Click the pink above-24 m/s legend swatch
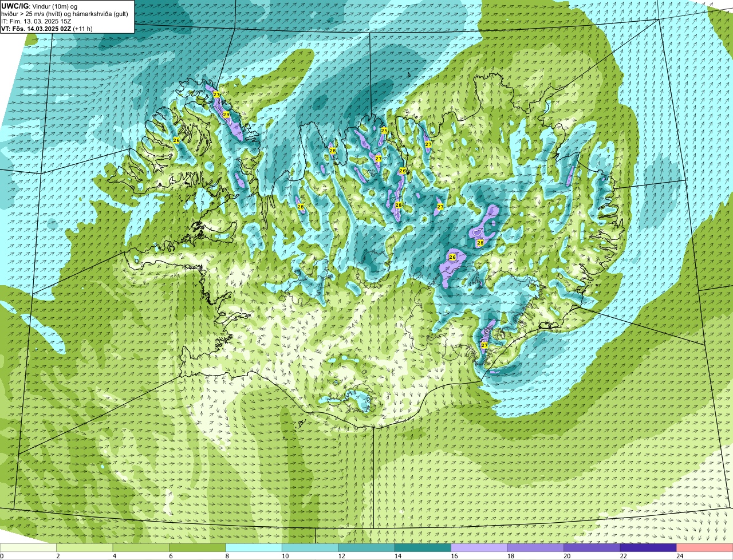The image size is (733, 560). coord(705,548)
